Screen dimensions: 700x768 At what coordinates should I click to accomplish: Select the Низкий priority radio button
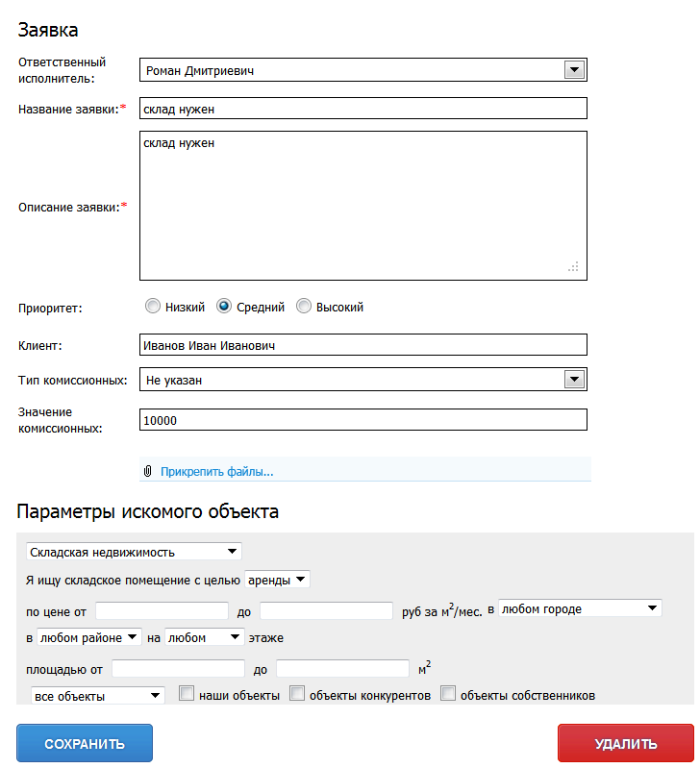click(153, 307)
